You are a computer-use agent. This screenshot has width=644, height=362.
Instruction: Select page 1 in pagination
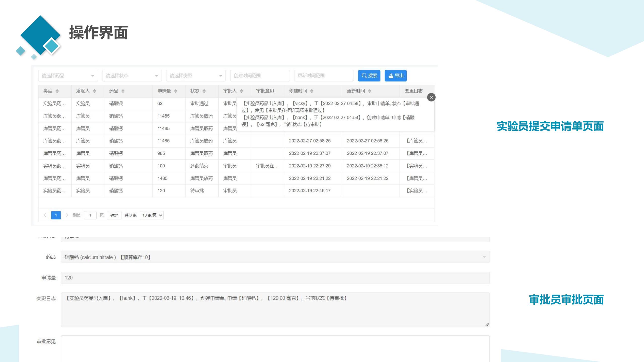56,215
